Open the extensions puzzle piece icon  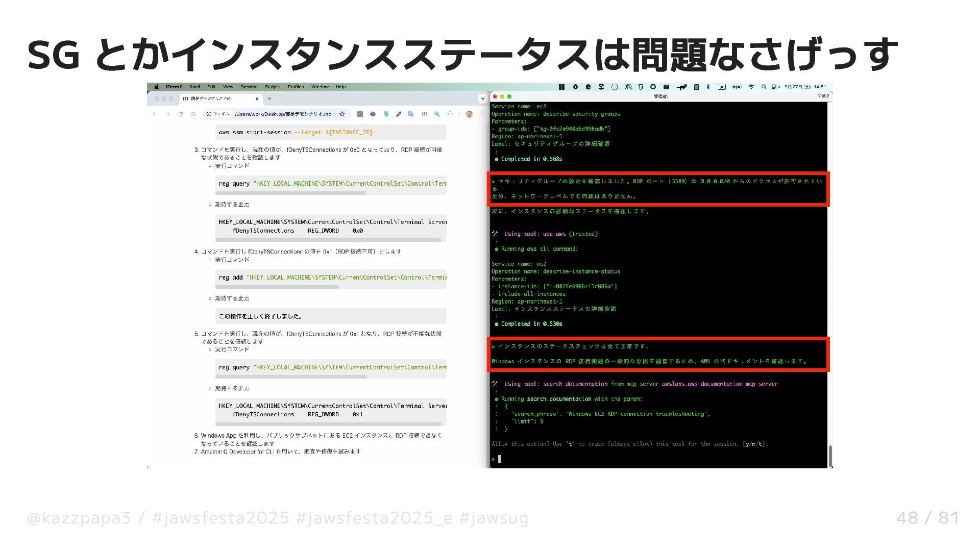point(450,114)
